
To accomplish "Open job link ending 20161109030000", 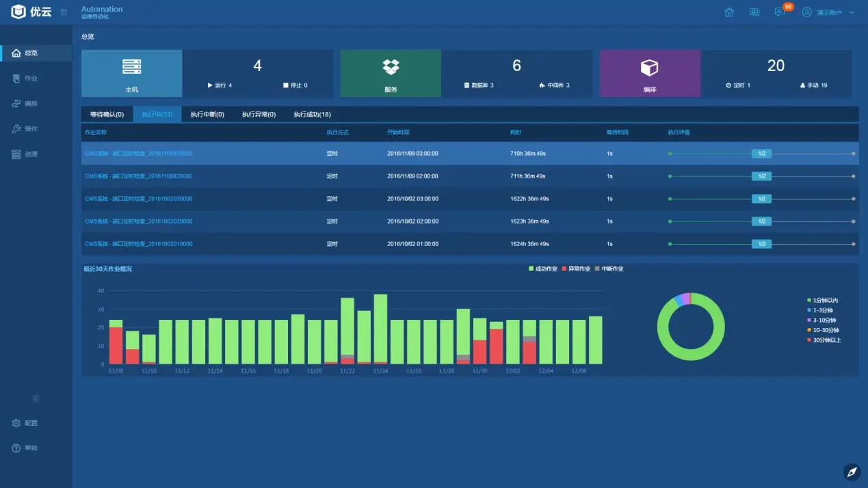I will 138,154.
